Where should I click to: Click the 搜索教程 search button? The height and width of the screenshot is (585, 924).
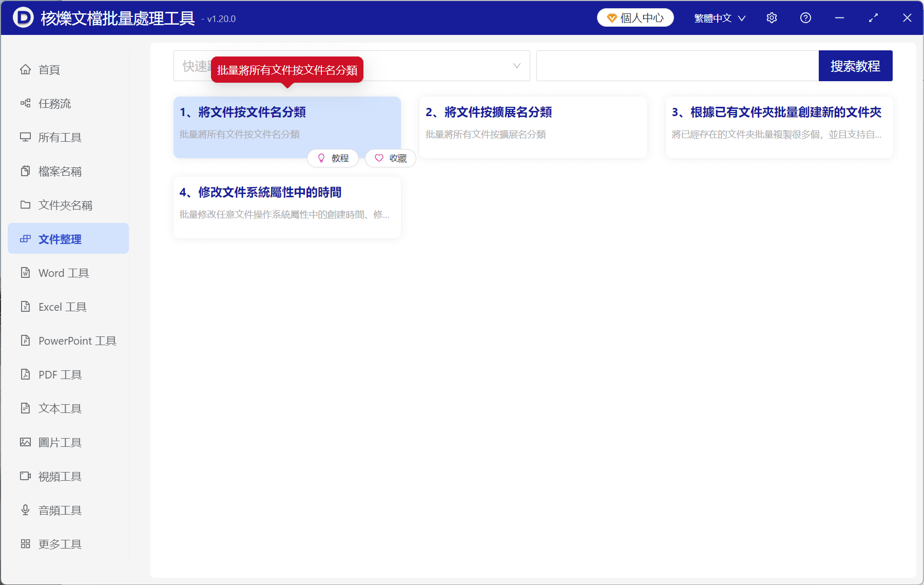(x=855, y=66)
